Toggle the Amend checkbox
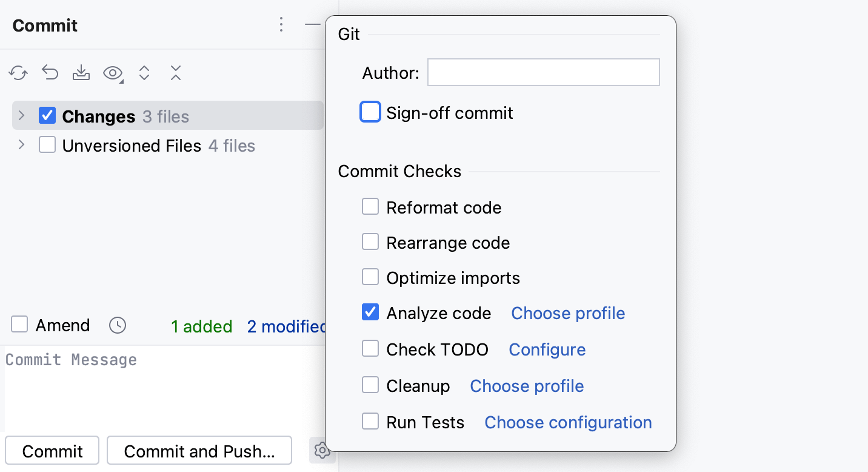Image resolution: width=868 pixels, height=472 pixels. click(19, 325)
